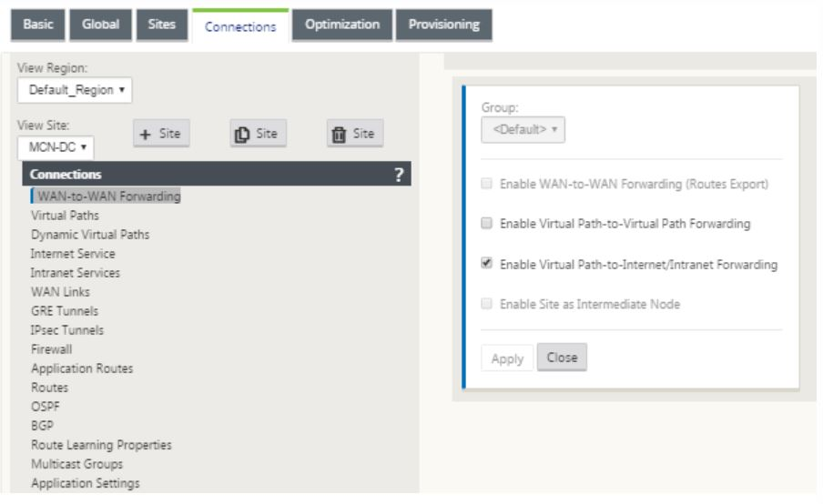Image resolution: width=823 pixels, height=504 pixels.
Task: Open the Connections help question mark
Action: (x=399, y=174)
